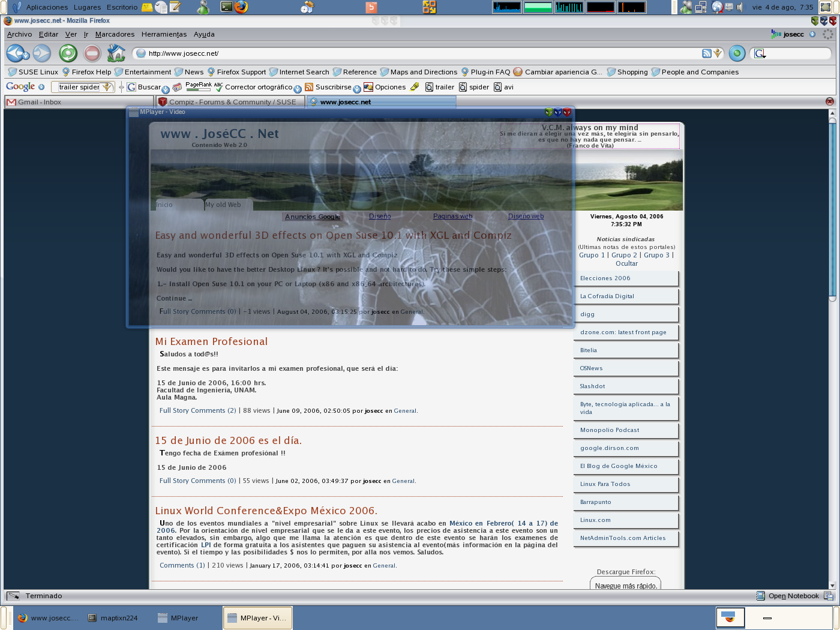Switch to the Compiz Forums & Community tab
This screenshot has width=840, height=630.
click(x=230, y=102)
